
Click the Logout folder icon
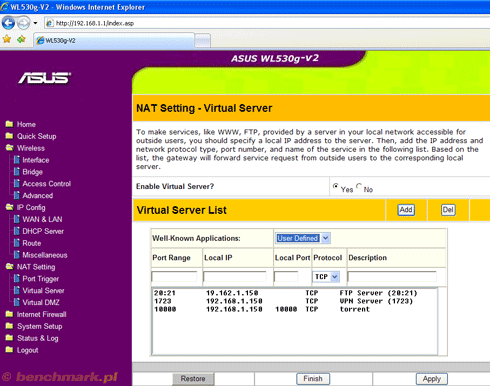coord(9,350)
